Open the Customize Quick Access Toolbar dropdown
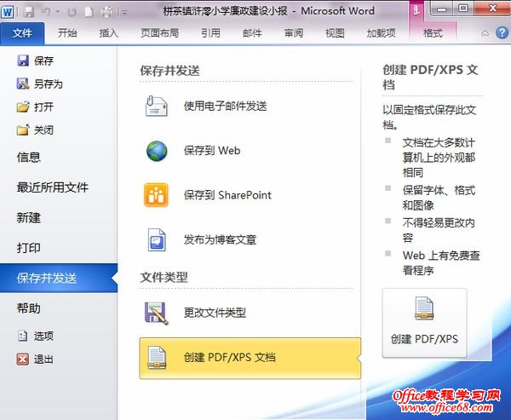Screen dimensions: 511x420 [124, 13]
